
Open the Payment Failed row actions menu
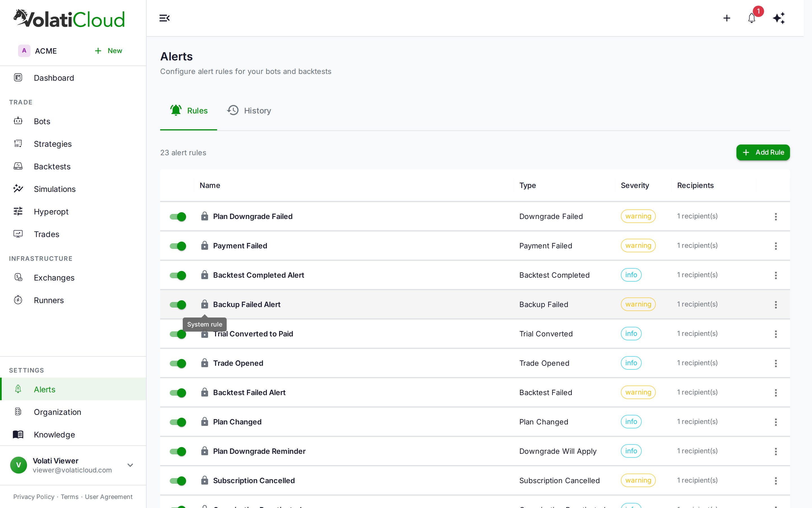point(776,246)
